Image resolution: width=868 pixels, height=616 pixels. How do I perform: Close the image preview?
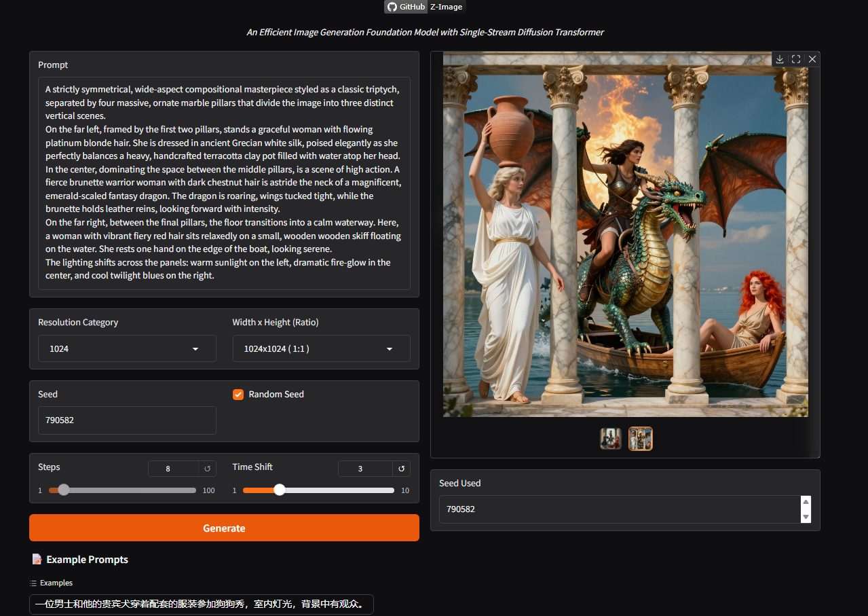pos(812,59)
